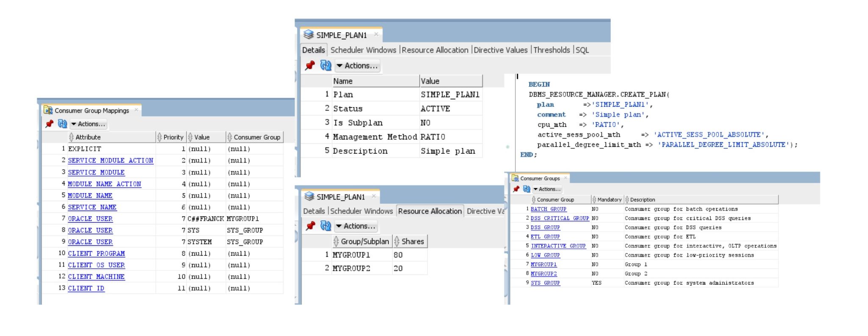
Task: Open Actions dropdown in SIMPLE_PLAN1 Details panel
Action: pos(357,66)
